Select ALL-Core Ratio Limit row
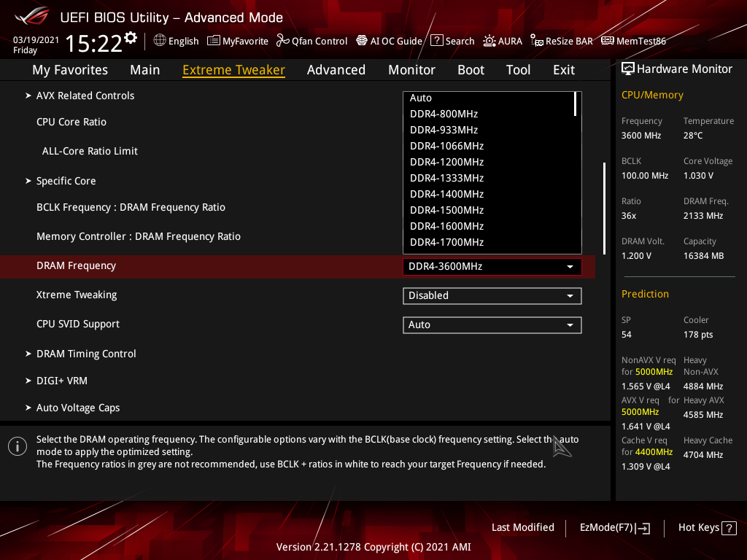 (x=298, y=151)
